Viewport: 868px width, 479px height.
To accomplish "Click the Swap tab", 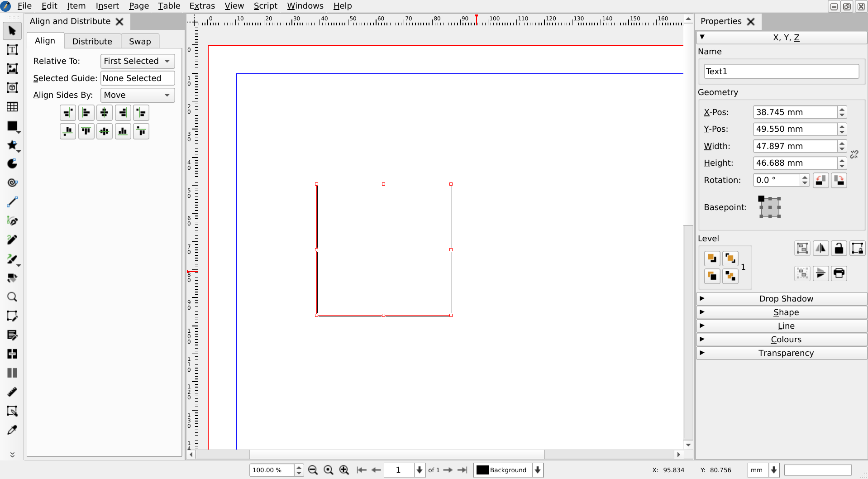I will (x=140, y=41).
